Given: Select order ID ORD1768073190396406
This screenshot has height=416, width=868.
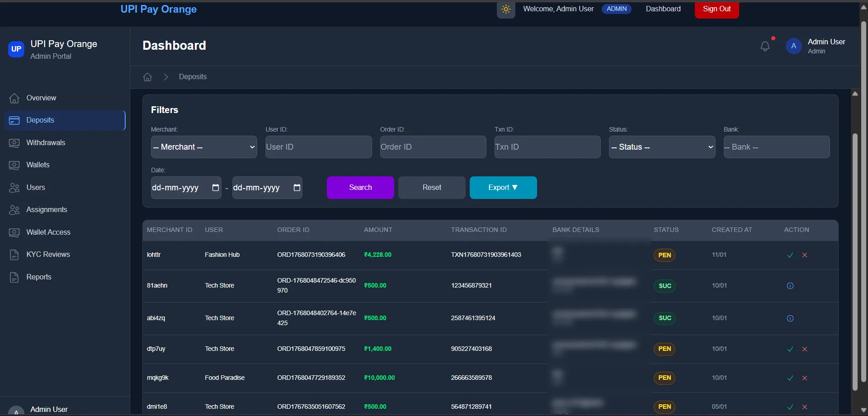Looking at the screenshot, I should tap(311, 255).
